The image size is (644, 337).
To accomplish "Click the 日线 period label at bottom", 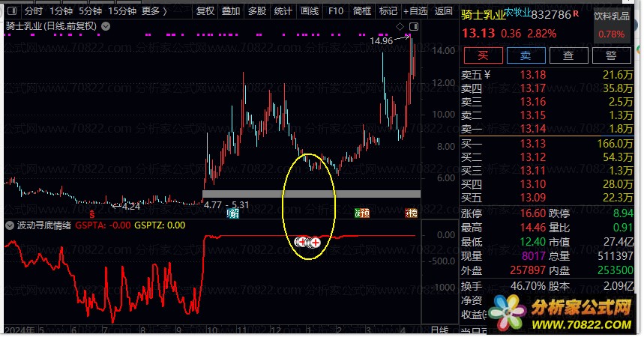I will click(439, 330).
